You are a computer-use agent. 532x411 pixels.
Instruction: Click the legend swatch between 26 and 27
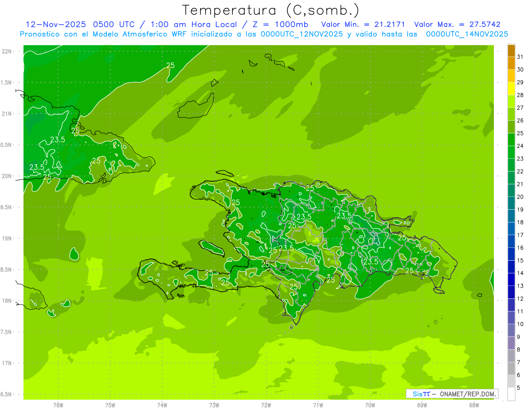pos(511,114)
